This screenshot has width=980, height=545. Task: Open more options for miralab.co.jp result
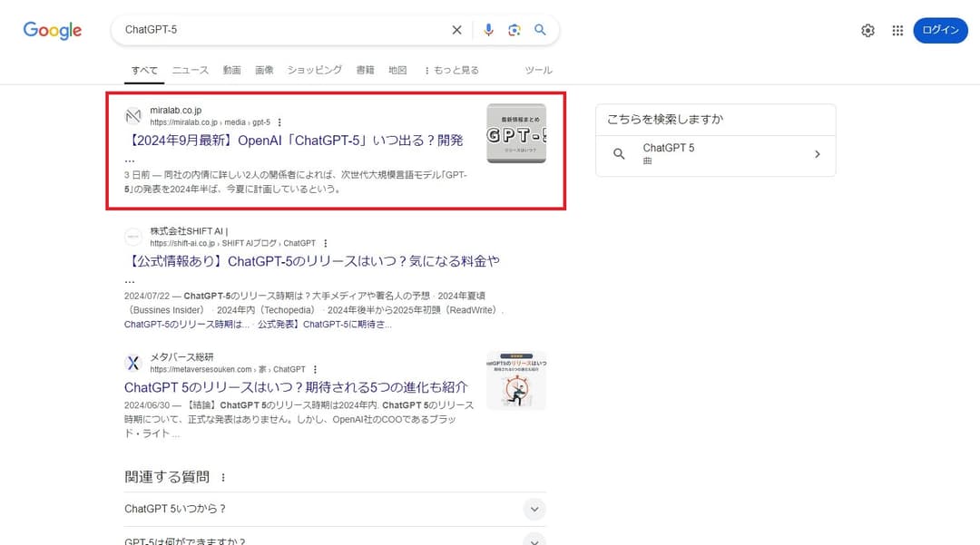(x=279, y=122)
